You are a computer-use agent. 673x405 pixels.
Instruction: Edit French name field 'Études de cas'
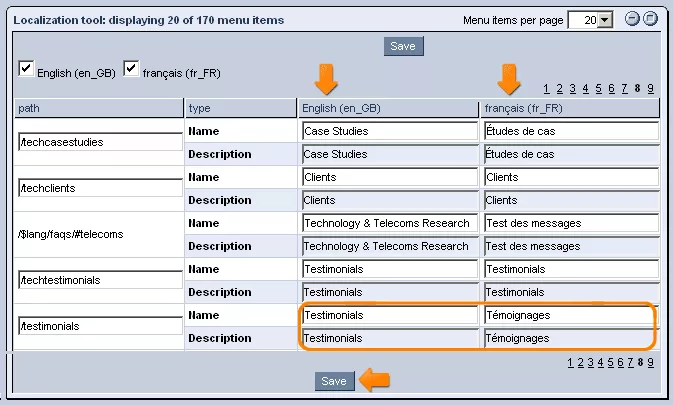tap(572, 131)
